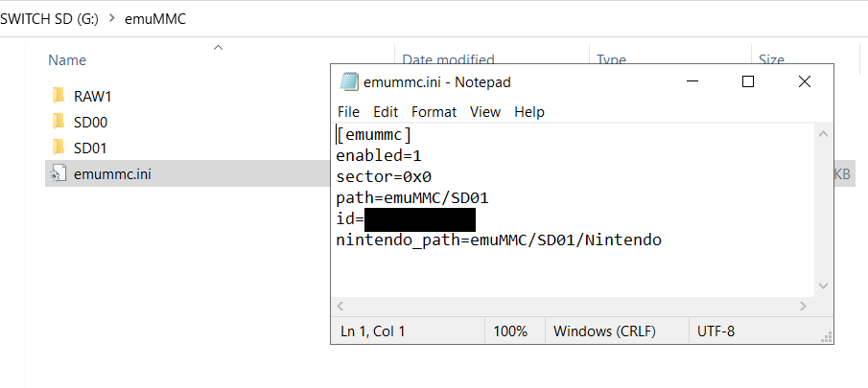Open the File menu in Notepad
Viewport: 868px width, 388px height.
tap(348, 112)
